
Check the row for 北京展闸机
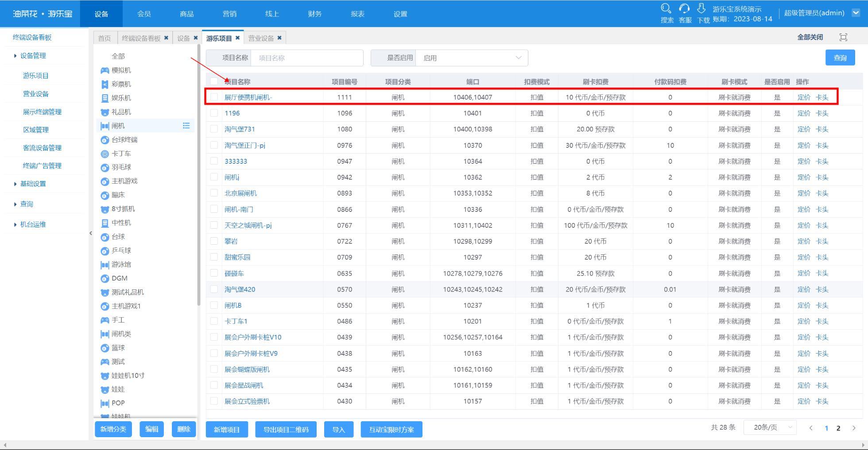point(214,193)
